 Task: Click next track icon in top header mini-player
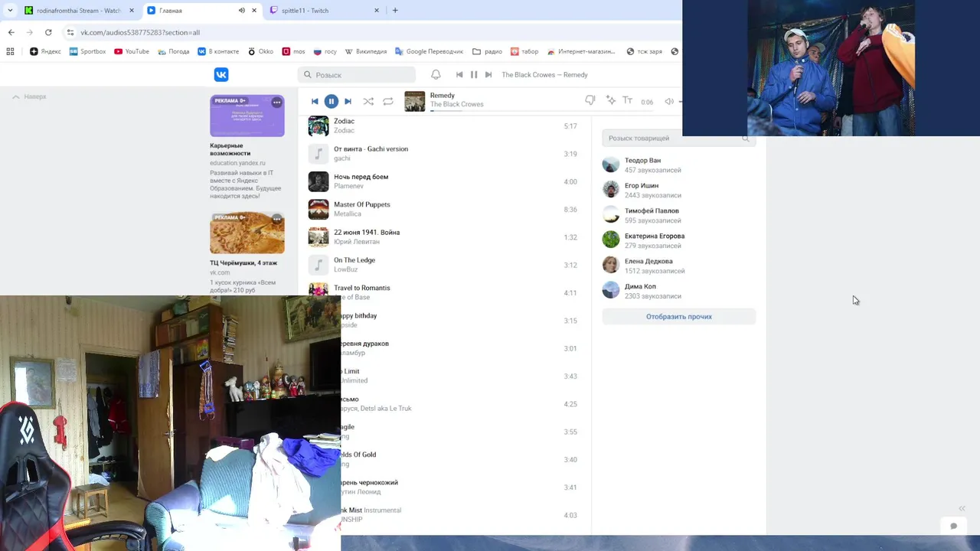[488, 75]
